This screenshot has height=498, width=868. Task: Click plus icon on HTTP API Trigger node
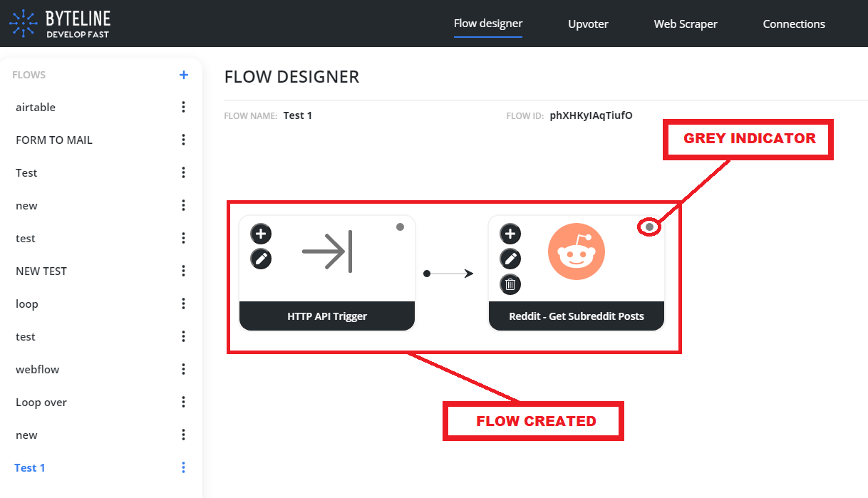[261, 234]
